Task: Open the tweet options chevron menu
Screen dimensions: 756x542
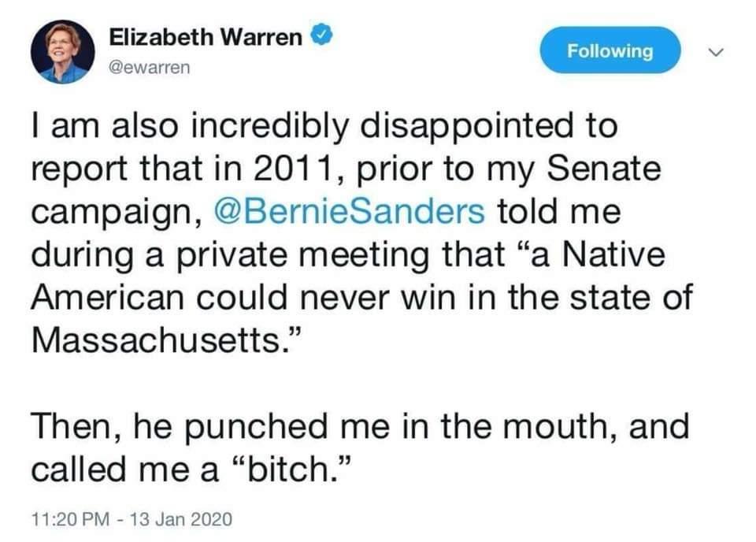Action: pos(716,51)
